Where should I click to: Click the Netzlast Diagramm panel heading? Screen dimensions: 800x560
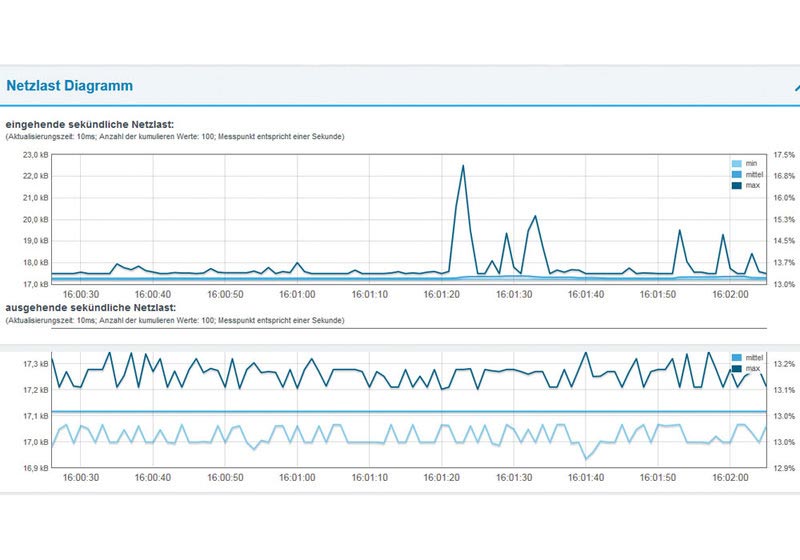pyautogui.click(x=69, y=86)
